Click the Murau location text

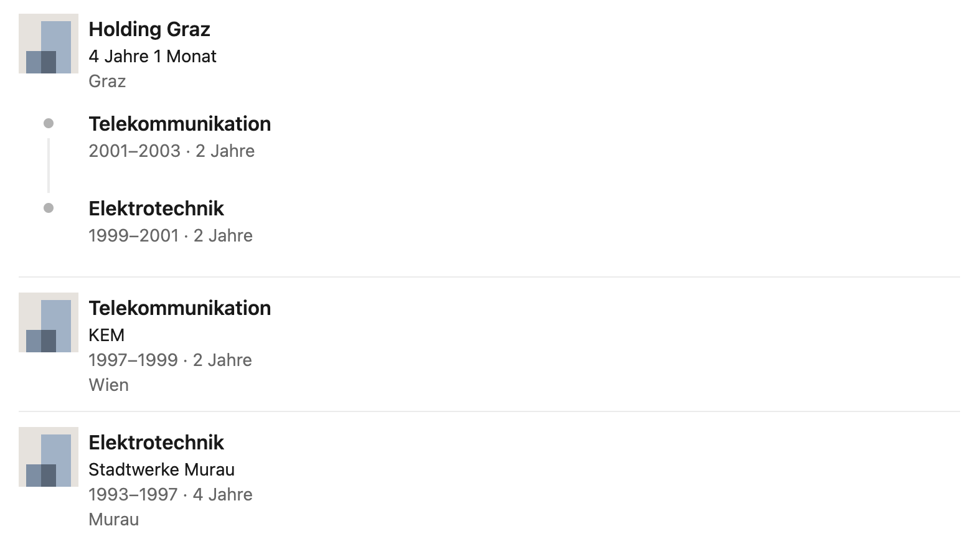tap(114, 519)
